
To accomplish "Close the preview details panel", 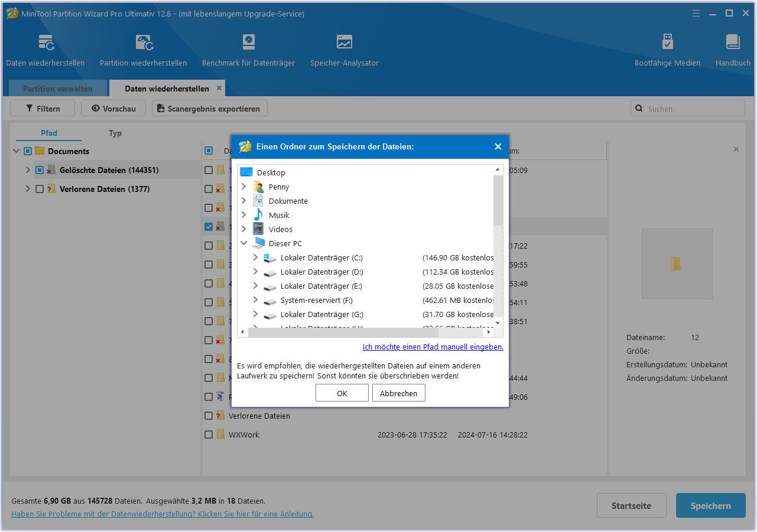I will pos(736,150).
